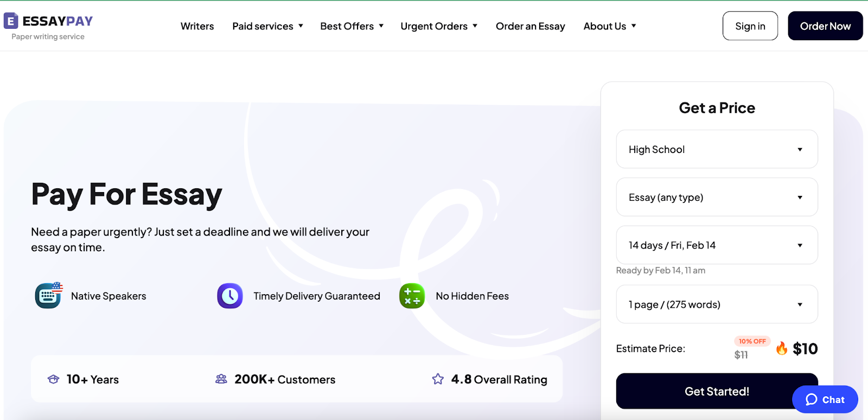Viewport: 868px width, 420px height.
Task: Open the Chat widget
Action: (x=825, y=399)
